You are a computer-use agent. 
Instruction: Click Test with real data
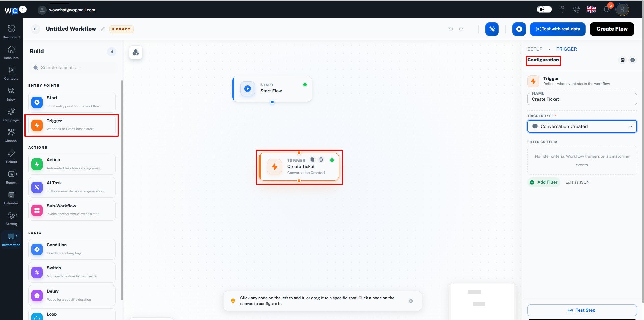(558, 29)
